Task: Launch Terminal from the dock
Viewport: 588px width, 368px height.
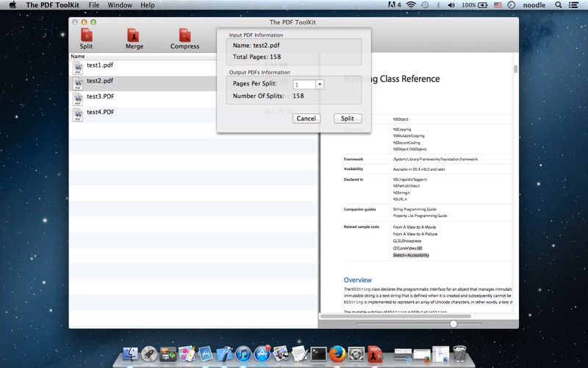Action: point(318,354)
